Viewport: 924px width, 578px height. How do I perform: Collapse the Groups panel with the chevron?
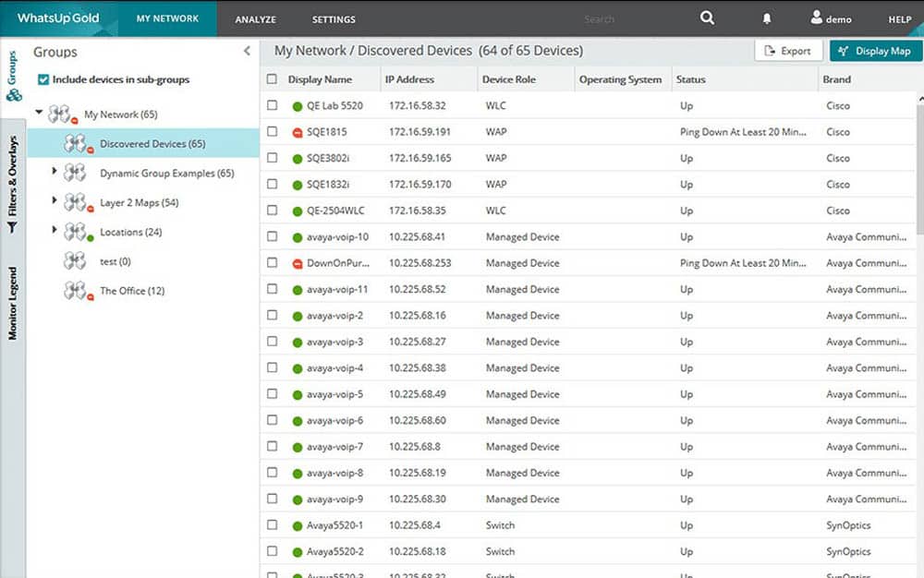[x=247, y=52]
